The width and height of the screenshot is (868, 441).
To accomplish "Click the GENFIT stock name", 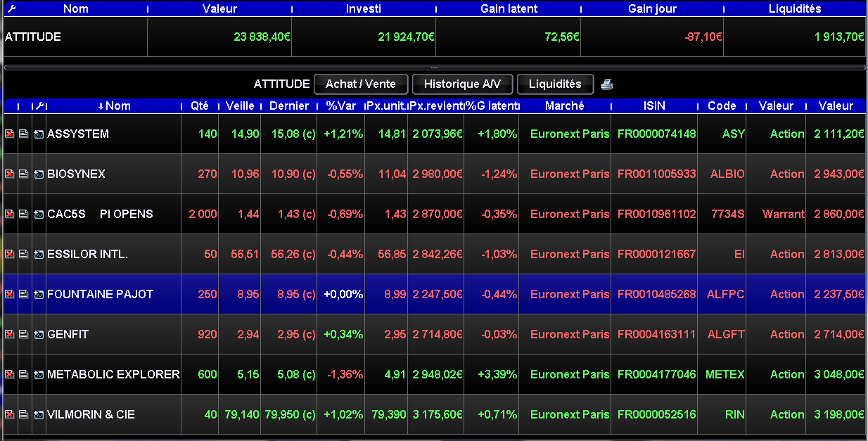I will (68, 334).
